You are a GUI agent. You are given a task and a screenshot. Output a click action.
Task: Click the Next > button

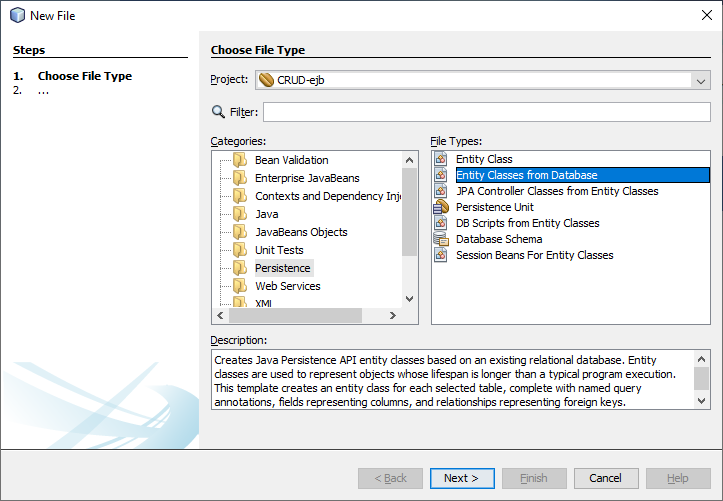coord(462,478)
